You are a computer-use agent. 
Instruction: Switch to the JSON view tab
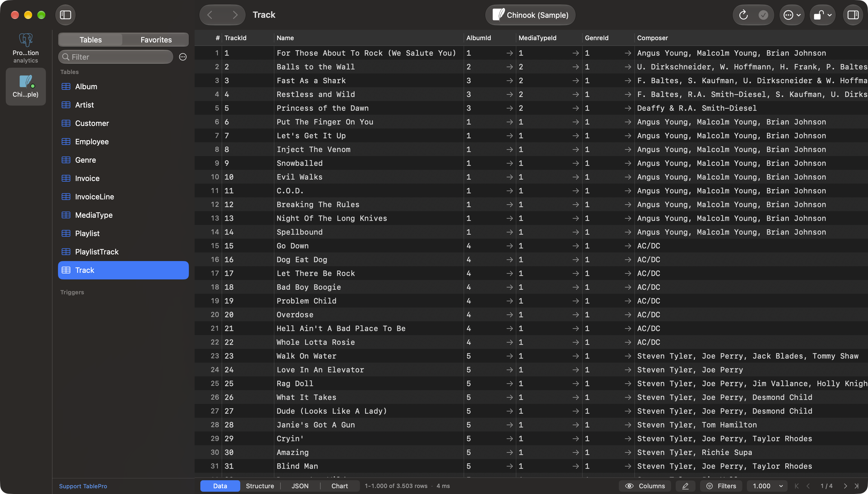pos(300,486)
